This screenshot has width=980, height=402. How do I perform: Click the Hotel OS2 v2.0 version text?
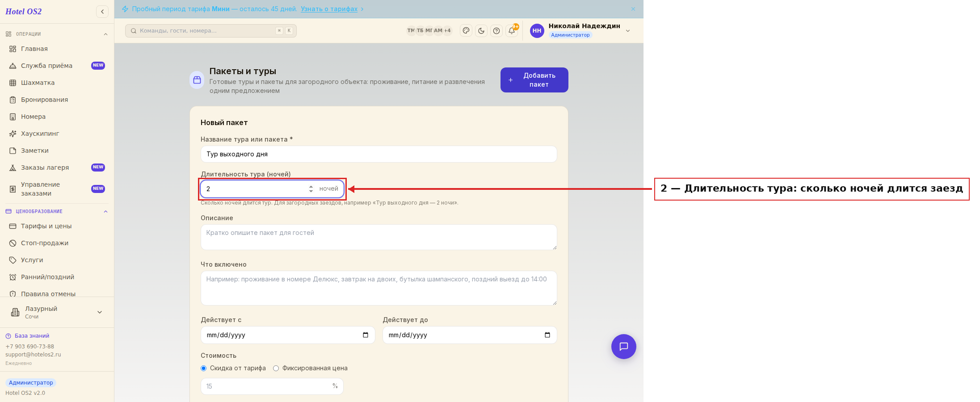(x=25, y=393)
